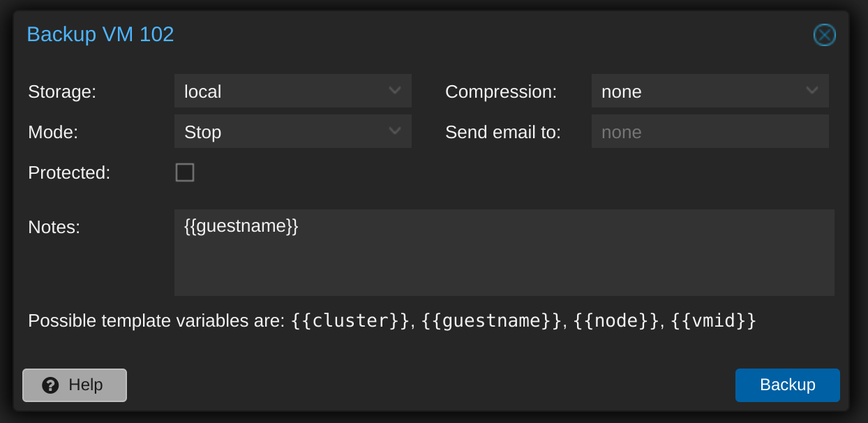This screenshot has height=423, width=868.
Task: Select the Compression field showing none
Action: click(710, 91)
